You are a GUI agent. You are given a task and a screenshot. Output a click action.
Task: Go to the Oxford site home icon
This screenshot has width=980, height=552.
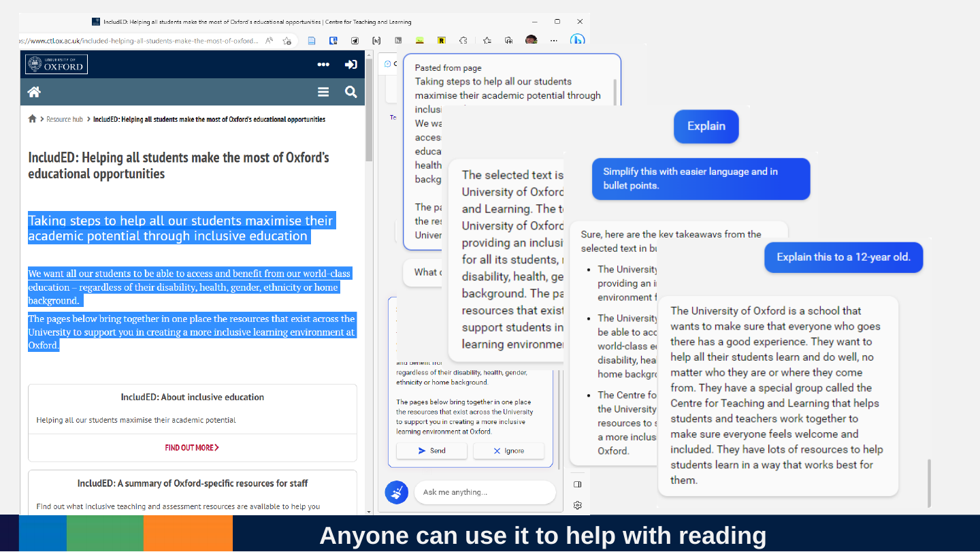34,92
